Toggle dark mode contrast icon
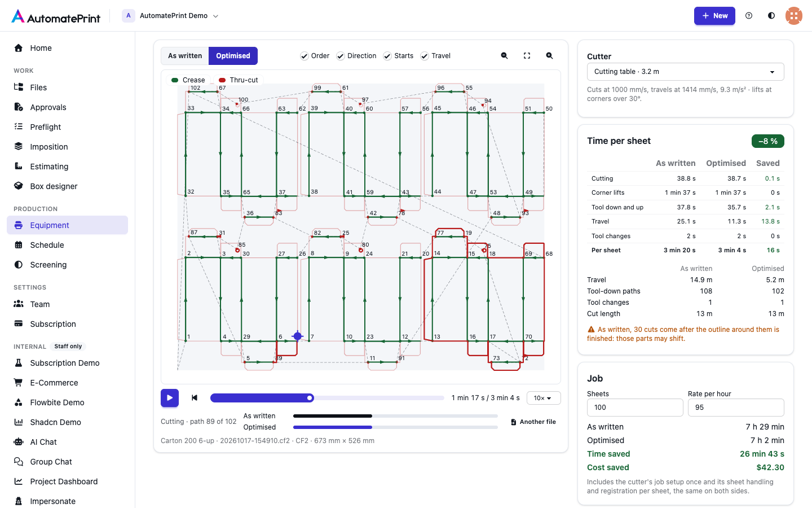Screen dimensions: 812x508 771,16
